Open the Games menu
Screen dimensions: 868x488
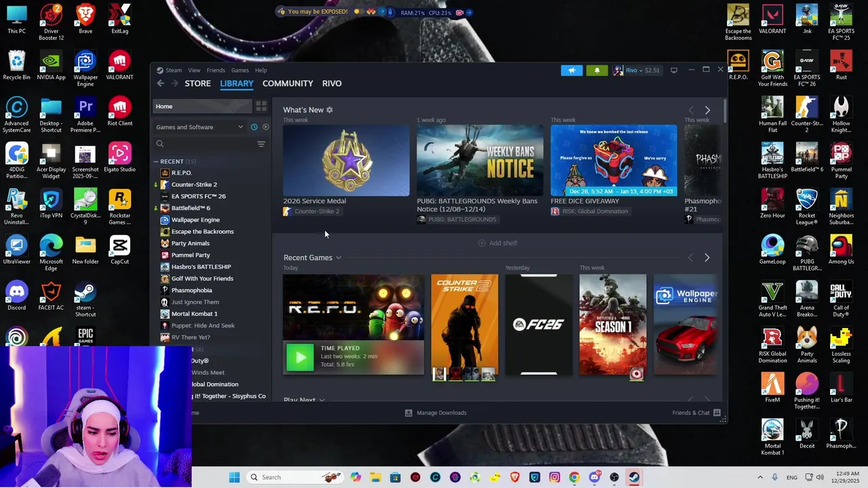pos(239,70)
